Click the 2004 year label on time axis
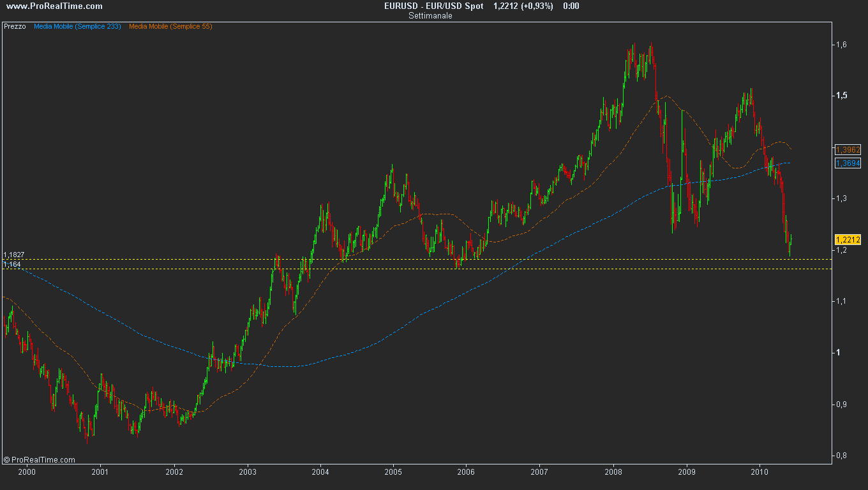 click(x=320, y=473)
